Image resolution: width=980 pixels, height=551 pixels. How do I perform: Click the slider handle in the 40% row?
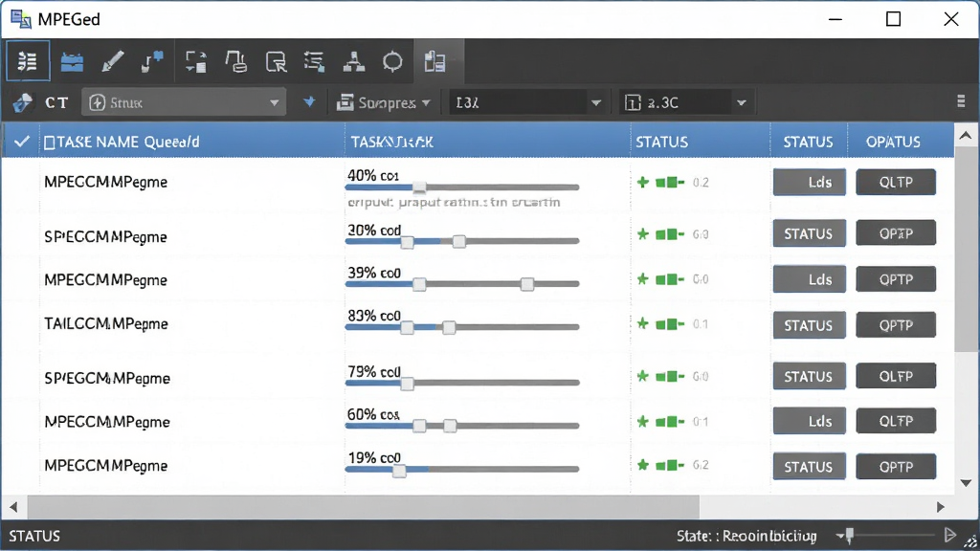click(x=419, y=187)
